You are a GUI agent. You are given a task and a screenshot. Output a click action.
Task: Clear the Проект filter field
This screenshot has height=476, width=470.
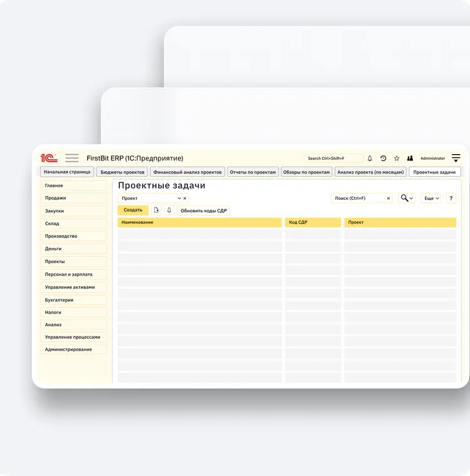[185, 198]
